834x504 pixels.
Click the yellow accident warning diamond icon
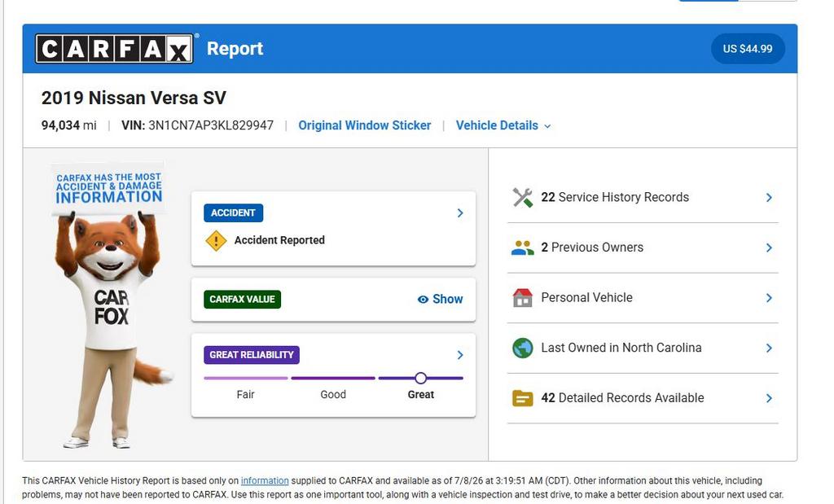point(216,240)
